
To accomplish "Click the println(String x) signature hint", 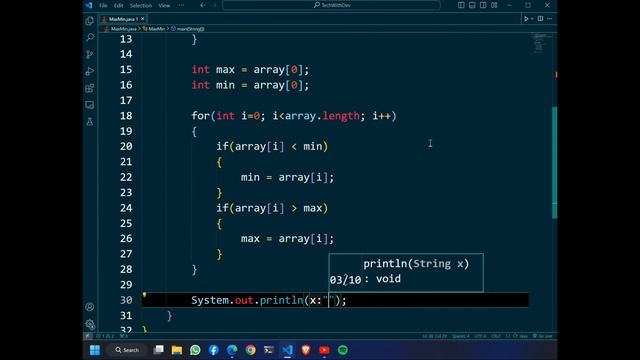I will (x=416, y=264).
